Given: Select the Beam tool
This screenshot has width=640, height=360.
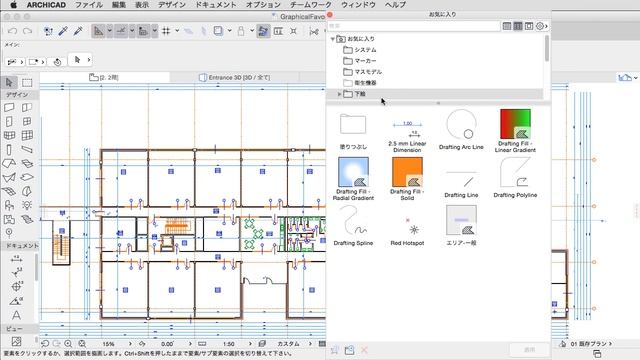Looking at the screenshot, I should point(27,149).
